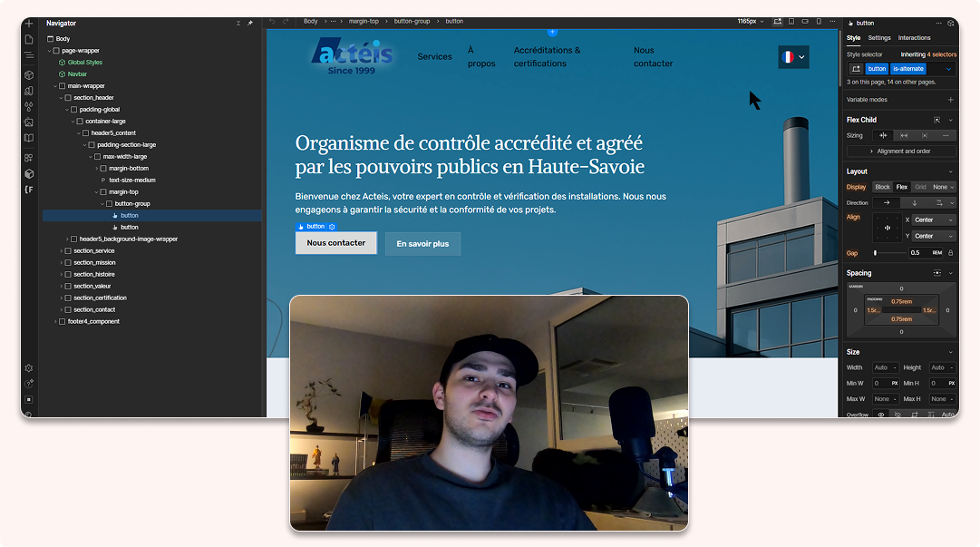Open more options in top canvas bar
The width and height of the screenshot is (980, 547).
coord(832,21)
